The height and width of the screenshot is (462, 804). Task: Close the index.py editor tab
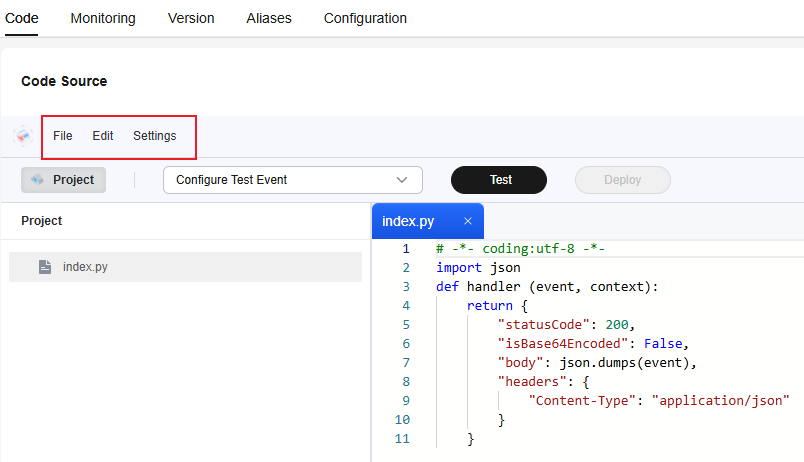pos(468,221)
